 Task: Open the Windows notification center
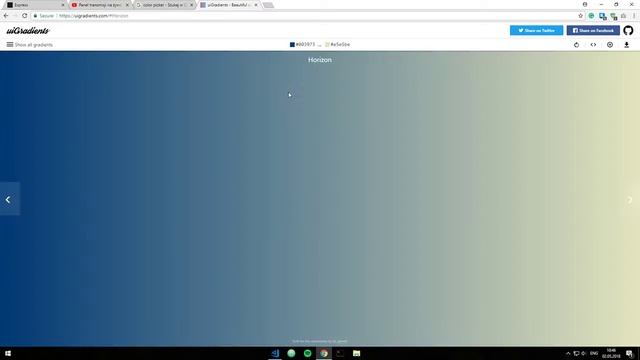[x=629, y=353]
